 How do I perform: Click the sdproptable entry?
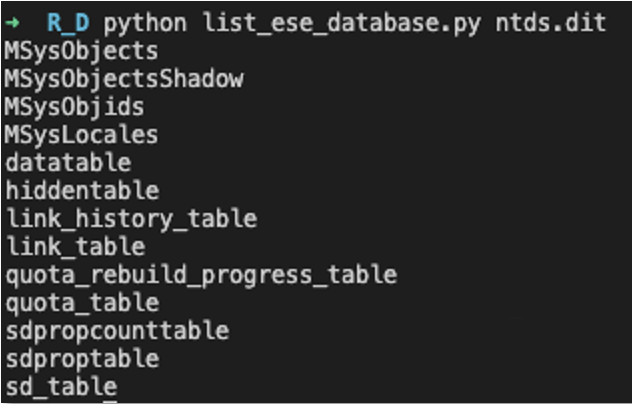82,359
